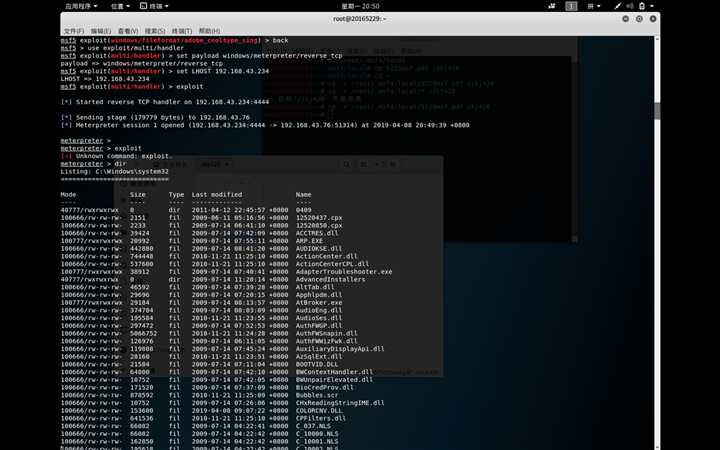Click the Size column header
The image size is (720, 450).
coord(138,195)
